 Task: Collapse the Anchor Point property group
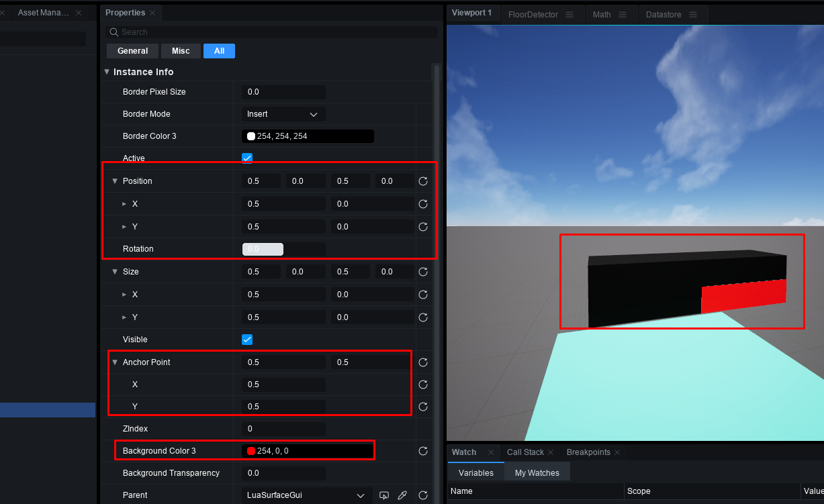[115, 362]
